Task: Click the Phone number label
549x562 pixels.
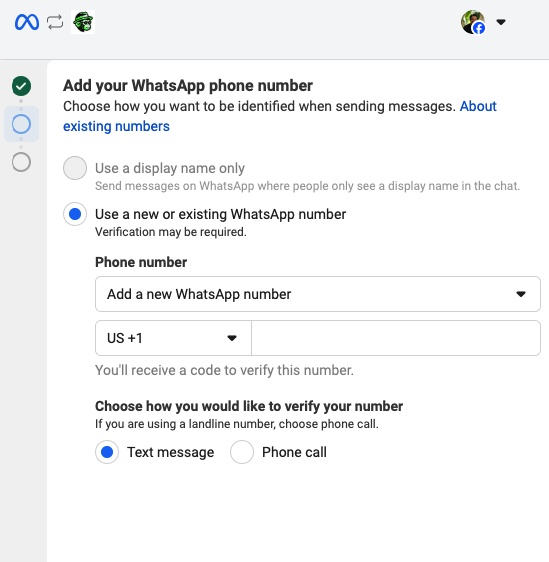Action: click(141, 262)
